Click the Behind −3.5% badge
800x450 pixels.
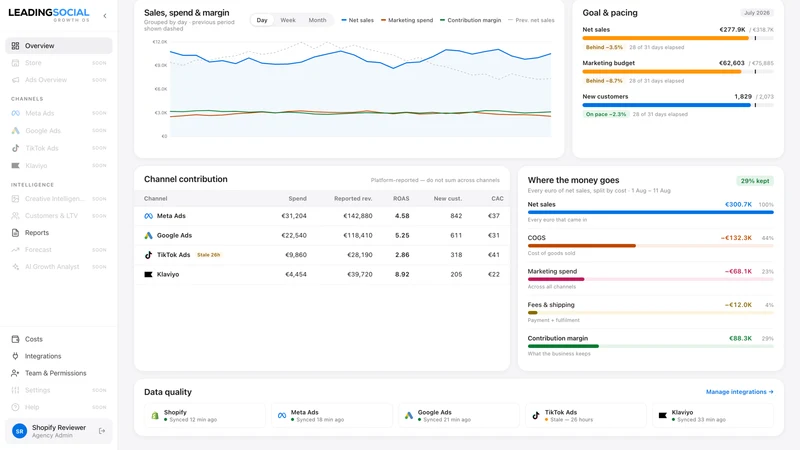604,47
